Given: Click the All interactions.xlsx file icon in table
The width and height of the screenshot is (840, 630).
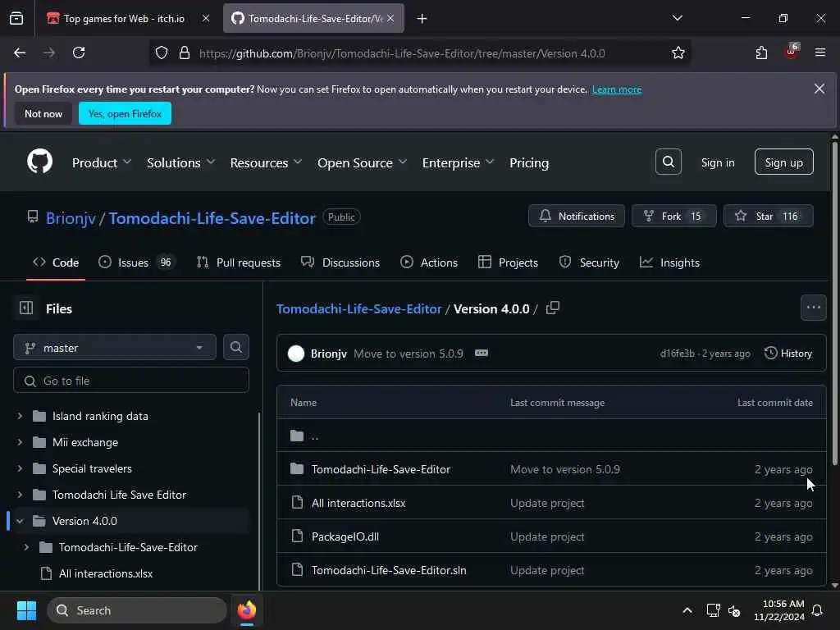Looking at the screenshot, I should (297, 503).
